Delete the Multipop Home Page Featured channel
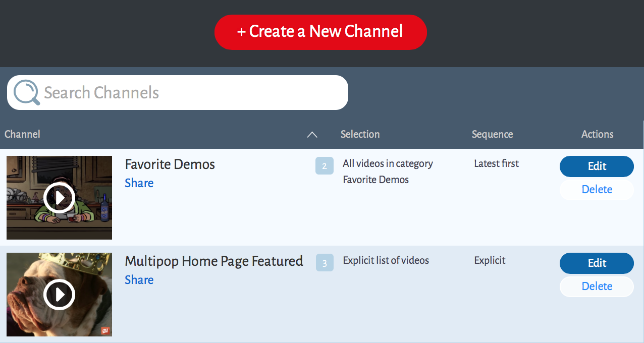The image size is (644, 343). [597, 287]
